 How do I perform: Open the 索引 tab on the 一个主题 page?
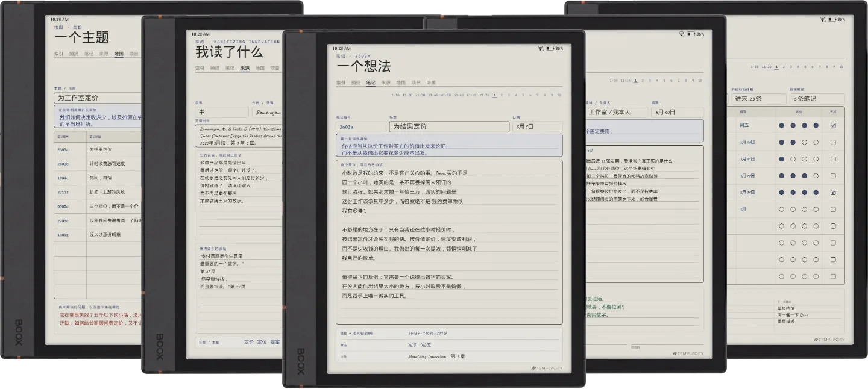(58, 54)
